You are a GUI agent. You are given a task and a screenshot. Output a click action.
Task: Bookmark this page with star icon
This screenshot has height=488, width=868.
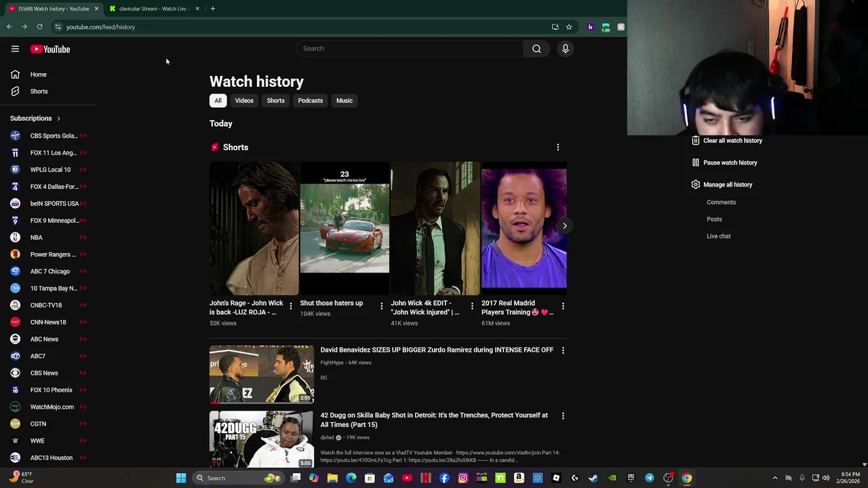tap(569, 27)
